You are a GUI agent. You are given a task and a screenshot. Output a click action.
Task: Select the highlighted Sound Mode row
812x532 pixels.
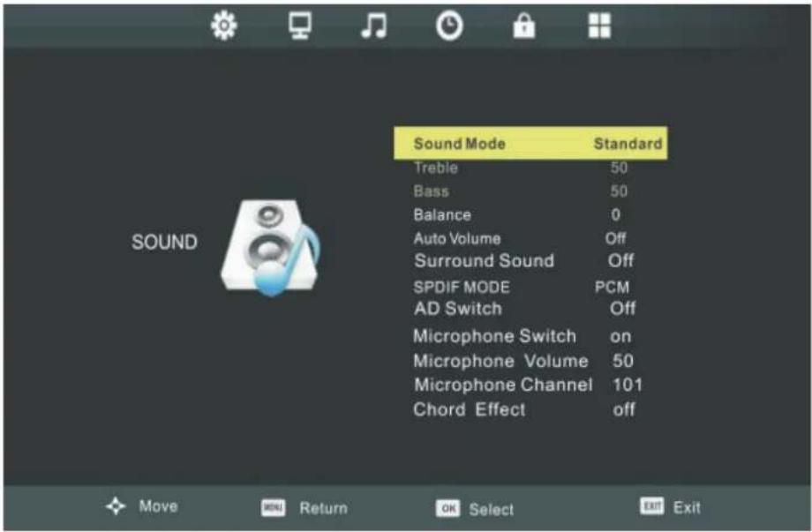click(x=530, y=143)
